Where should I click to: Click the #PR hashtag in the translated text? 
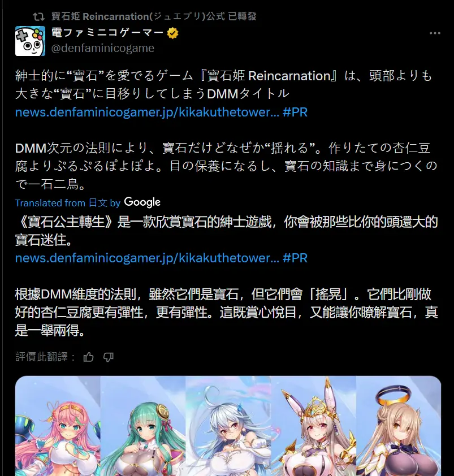click(x=295, y=258)
